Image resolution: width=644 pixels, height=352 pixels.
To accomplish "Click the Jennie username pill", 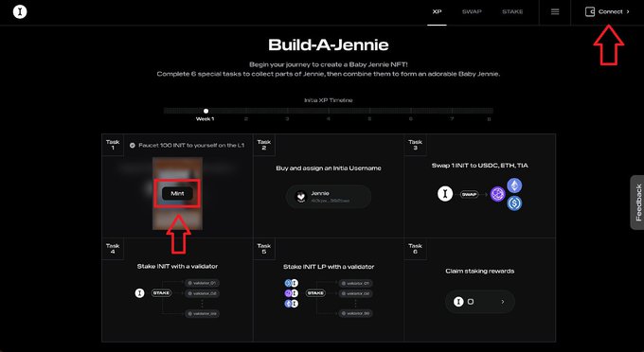I will coord(329,197).
